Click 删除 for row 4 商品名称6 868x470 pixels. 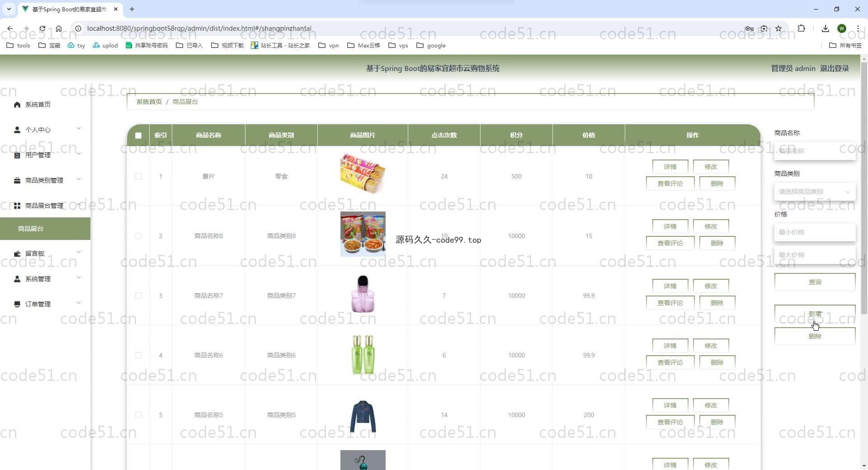point(717,362)
